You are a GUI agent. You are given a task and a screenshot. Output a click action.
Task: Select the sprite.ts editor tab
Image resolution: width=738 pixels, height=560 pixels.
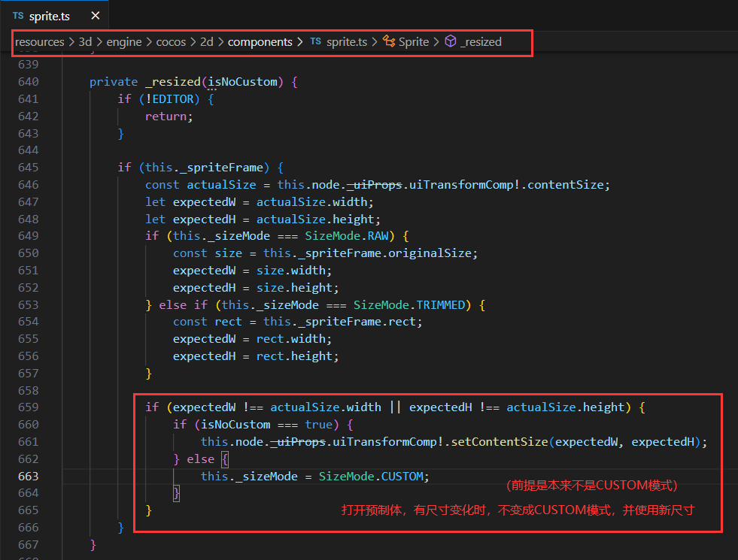(x=55, y=16)
